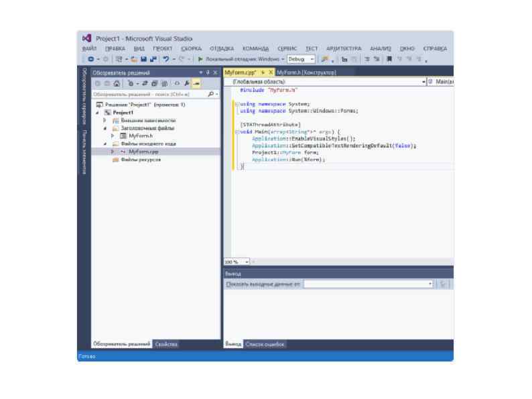Click the Increase indent toolbar icon

pyautogui.click(x=377, y=59)
